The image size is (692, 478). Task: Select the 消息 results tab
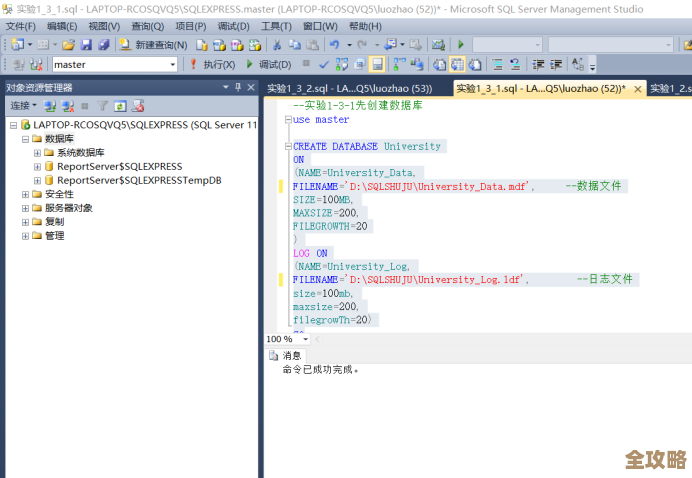coord(286,355)
